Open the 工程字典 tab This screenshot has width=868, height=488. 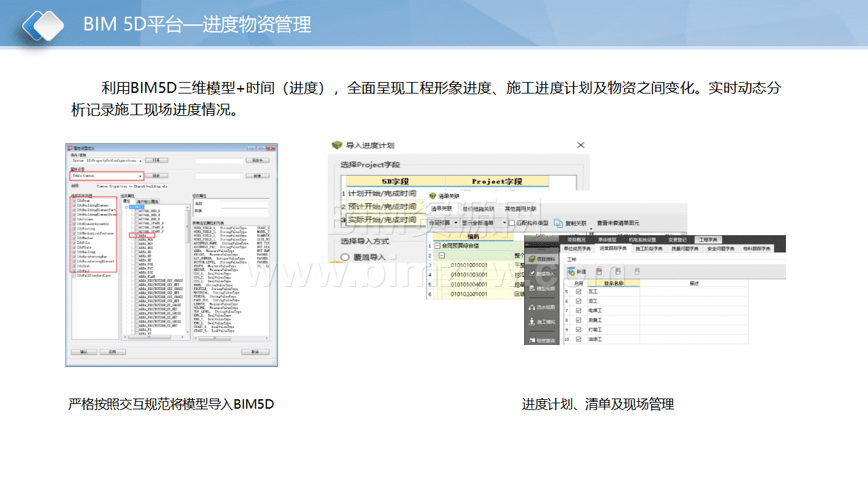tap(708, 240)
